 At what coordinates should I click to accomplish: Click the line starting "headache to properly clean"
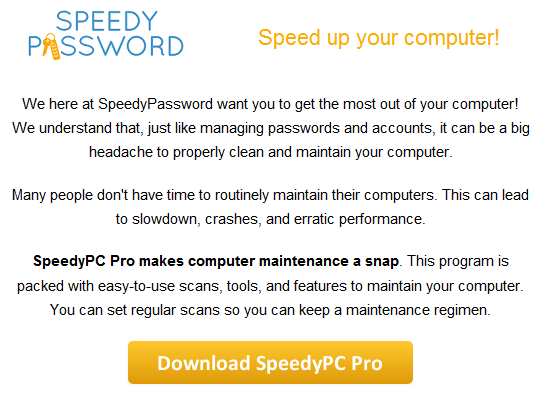(x=271, y=152)
